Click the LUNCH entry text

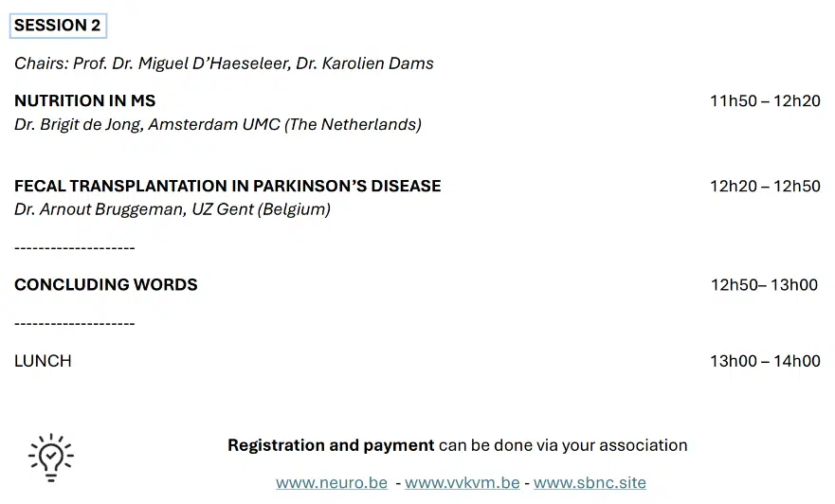tap(43, 361)
